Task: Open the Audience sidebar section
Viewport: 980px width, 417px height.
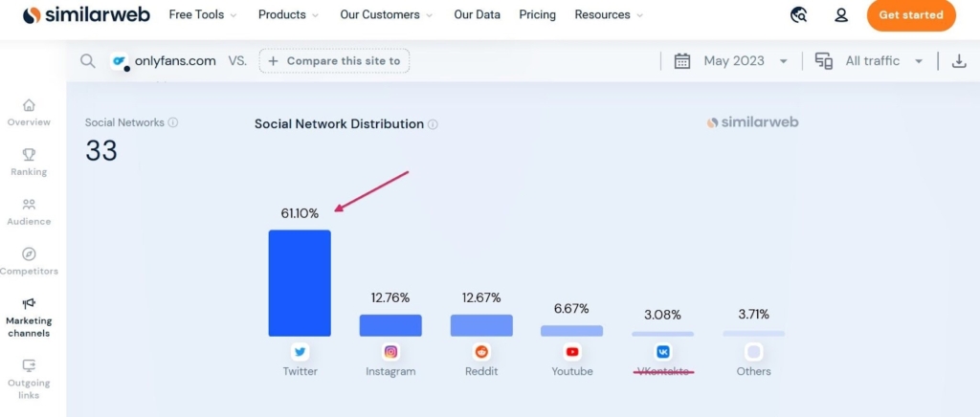Action: 29,211
